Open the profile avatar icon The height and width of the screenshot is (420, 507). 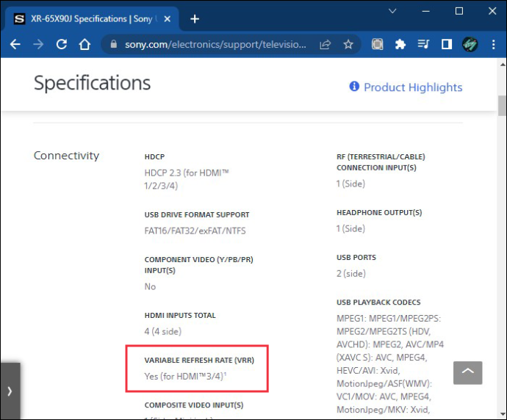pyautogui.click(x=470, y=44)
